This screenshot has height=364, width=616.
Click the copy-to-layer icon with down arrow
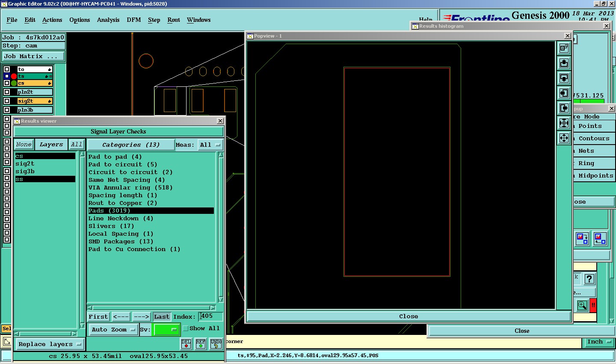point(582,238)
